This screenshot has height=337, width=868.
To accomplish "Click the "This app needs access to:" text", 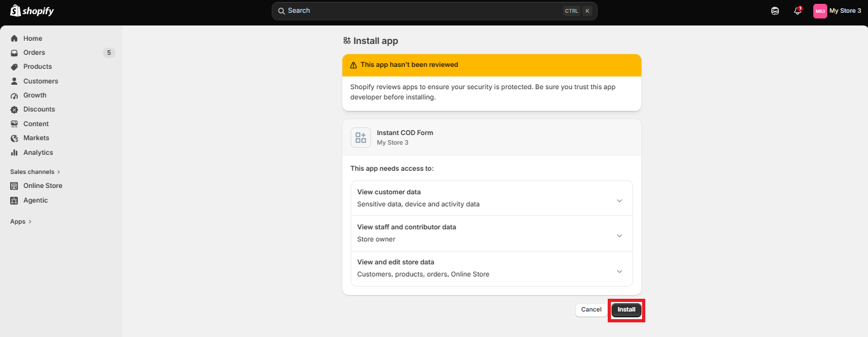I will (x=392, y=169).
